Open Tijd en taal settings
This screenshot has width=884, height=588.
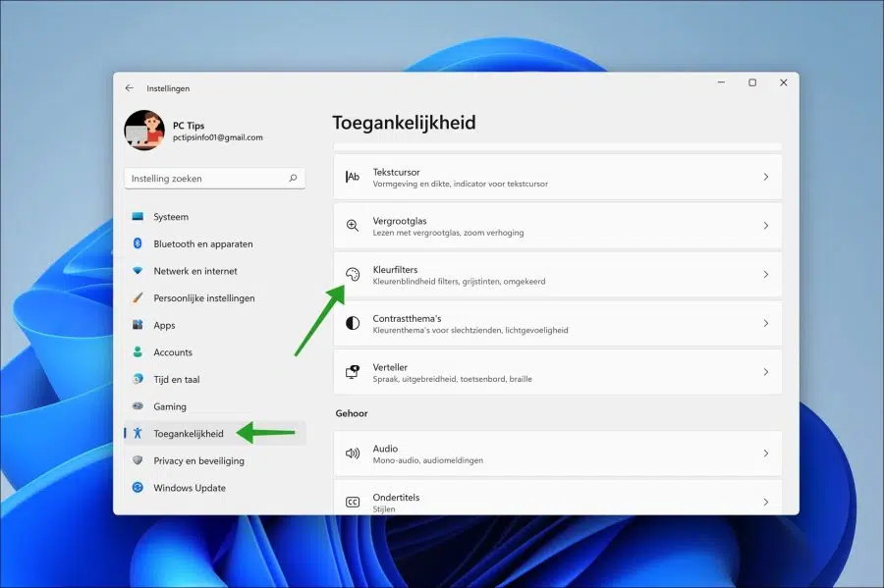tap(215, 379)
